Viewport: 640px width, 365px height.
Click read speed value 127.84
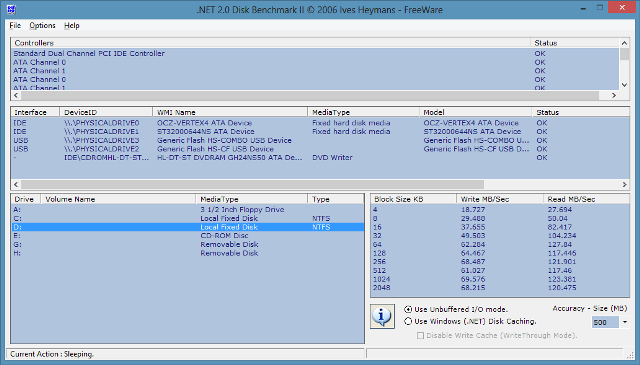pos(560,245)
